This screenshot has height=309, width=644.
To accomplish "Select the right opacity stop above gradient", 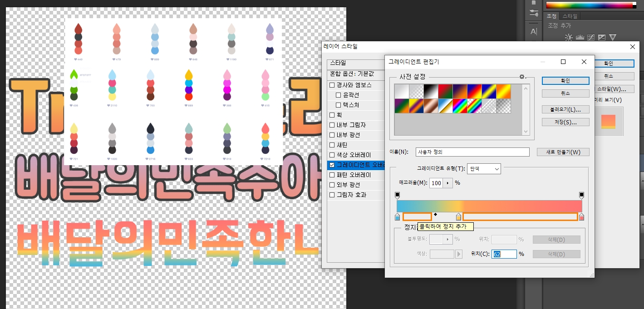I will (x=581, y=196).
